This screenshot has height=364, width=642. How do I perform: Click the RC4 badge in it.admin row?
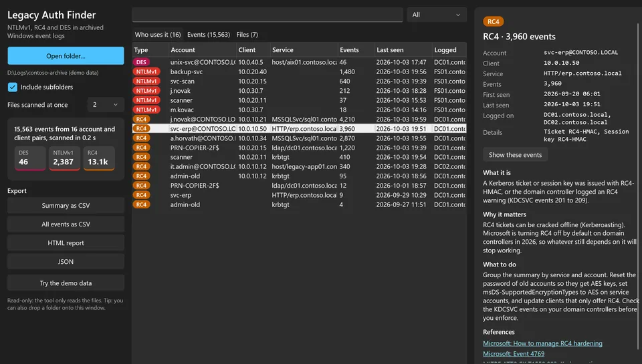[x=141, y=166]
